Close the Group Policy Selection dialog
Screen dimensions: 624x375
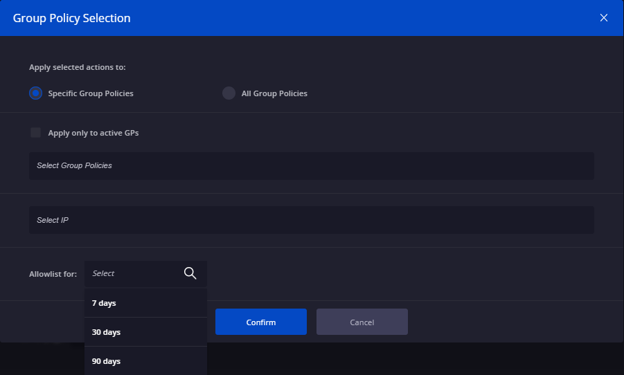pyautogui.click(x=604, y=18)
